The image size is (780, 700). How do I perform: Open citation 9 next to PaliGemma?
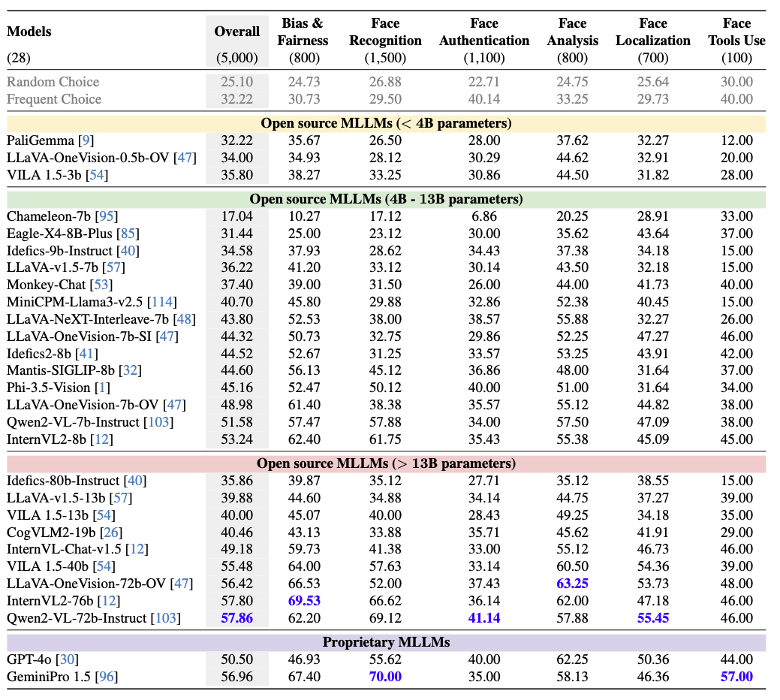[x=89, y=140]
